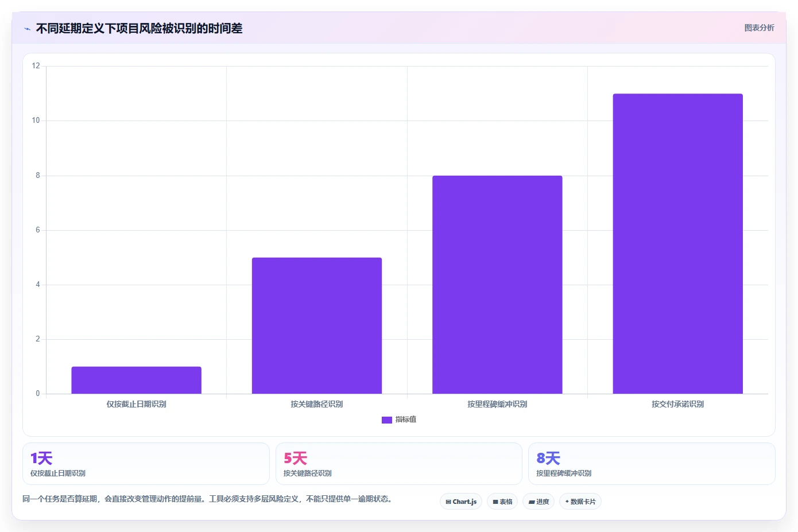798x532 pixels.
Task: Open the 图表分析 label in header
Action: pyautogui.click(x=759, y=28)
